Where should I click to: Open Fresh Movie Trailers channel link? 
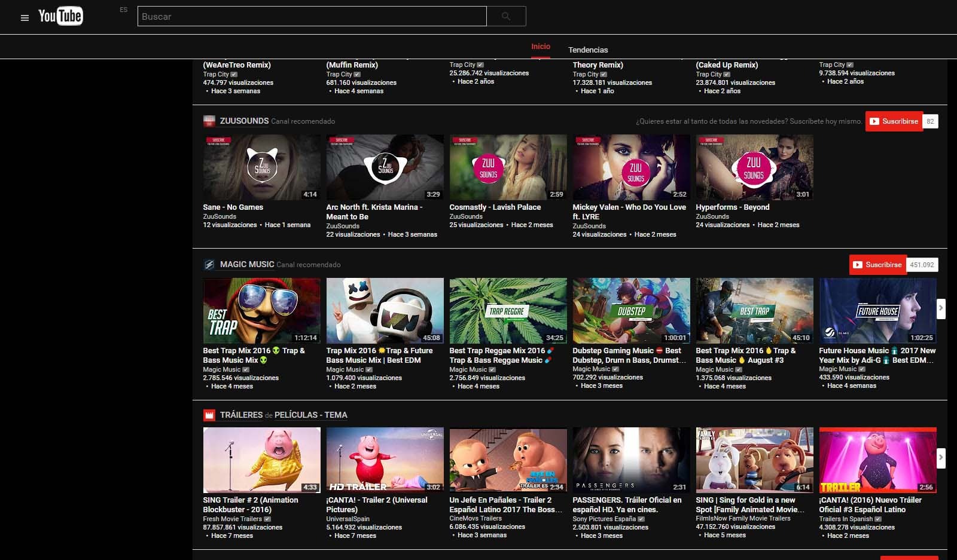232,519
